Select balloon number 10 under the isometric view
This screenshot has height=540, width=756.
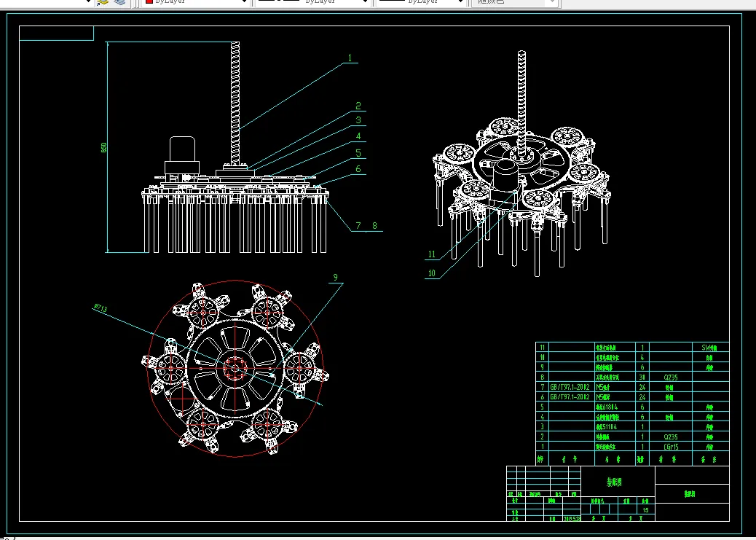431,273
